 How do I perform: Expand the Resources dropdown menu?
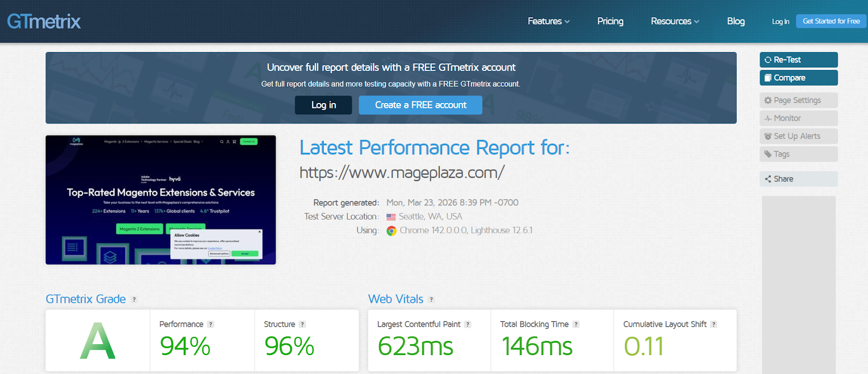pos(675,21)
